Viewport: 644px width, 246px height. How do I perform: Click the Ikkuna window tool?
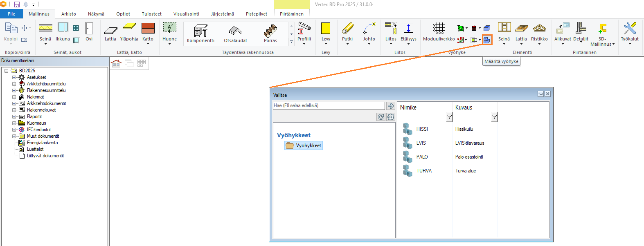63,31
